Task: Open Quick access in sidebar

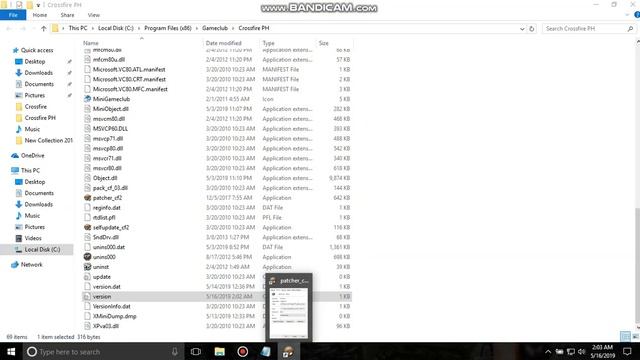Action: (37, 50)
